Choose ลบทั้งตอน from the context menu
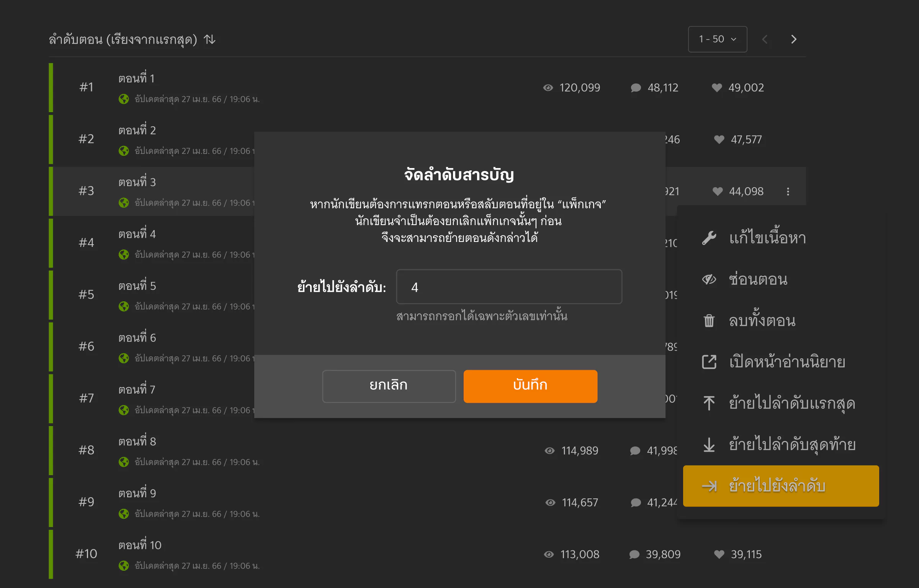The image size is (919, 588). 781,321
